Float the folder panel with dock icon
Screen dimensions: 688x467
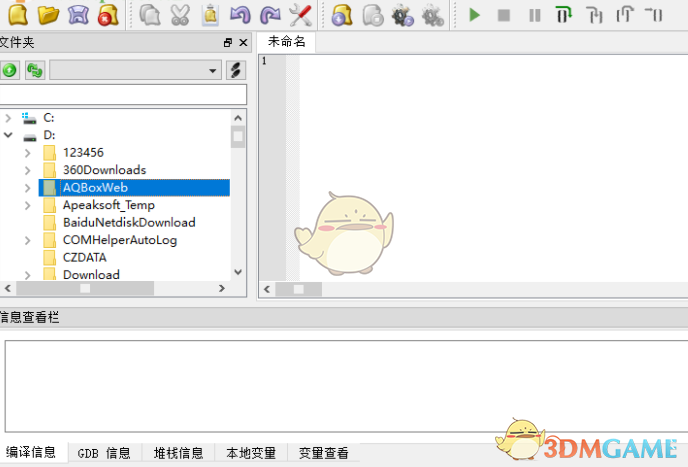coord(227,43)
